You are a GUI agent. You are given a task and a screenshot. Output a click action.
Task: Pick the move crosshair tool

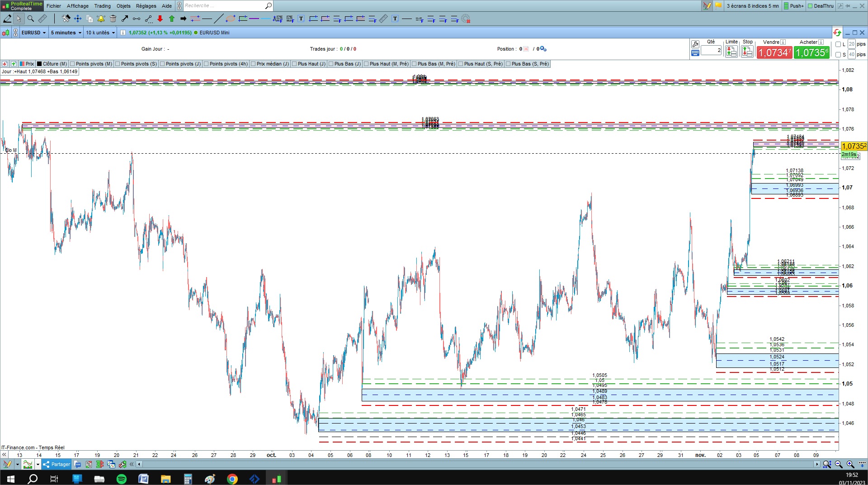(x=78, y=19)
